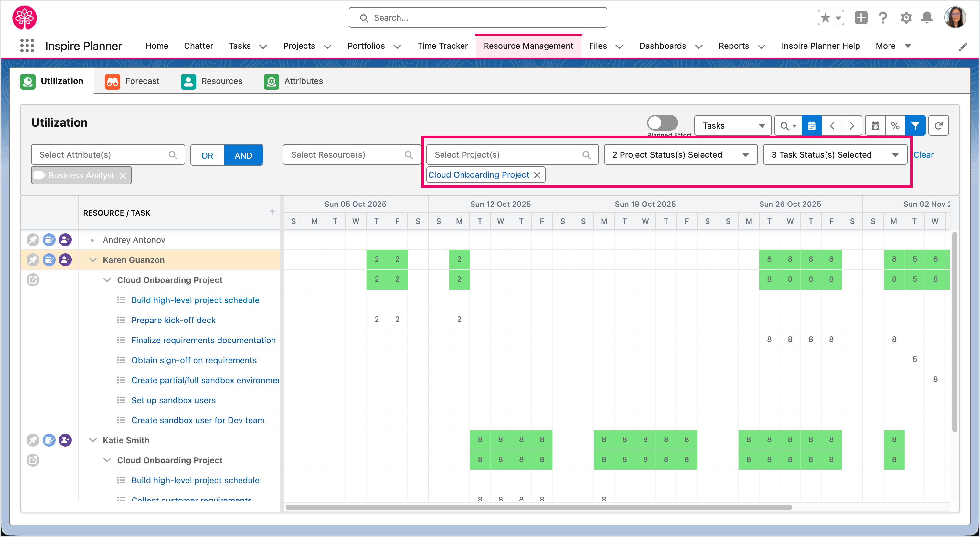Collapse Katie Smith resource row
980x537 pixels.
[x=92, y=440]
